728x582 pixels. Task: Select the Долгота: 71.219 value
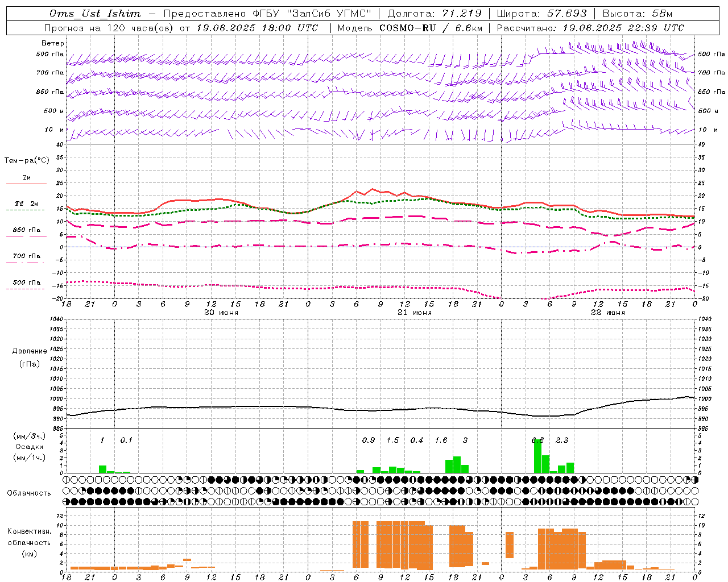tap(435, 14)
